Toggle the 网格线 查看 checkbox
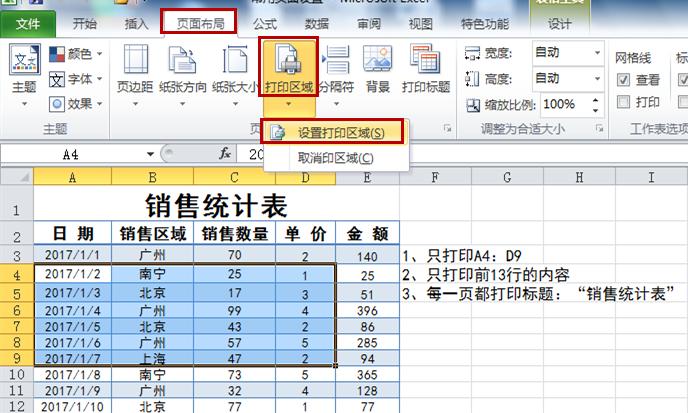This screenshot has height=413, width=688. click(623, 79)
